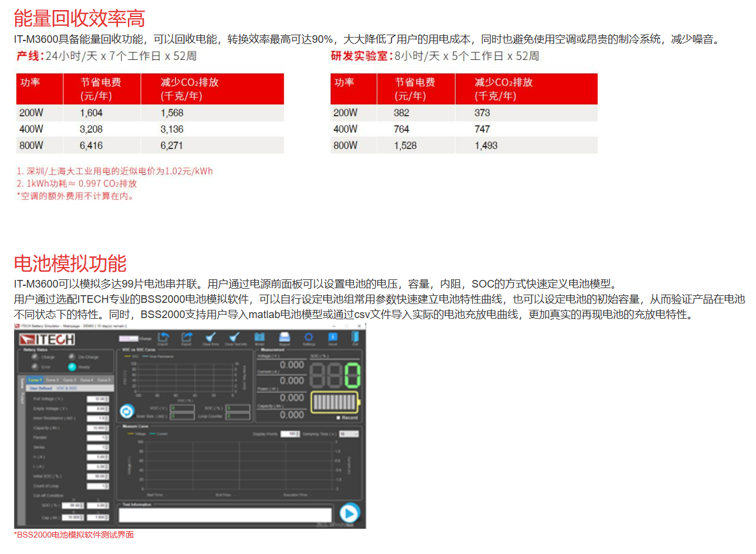Click the 1,528 cell in the right table

(406, 146)
